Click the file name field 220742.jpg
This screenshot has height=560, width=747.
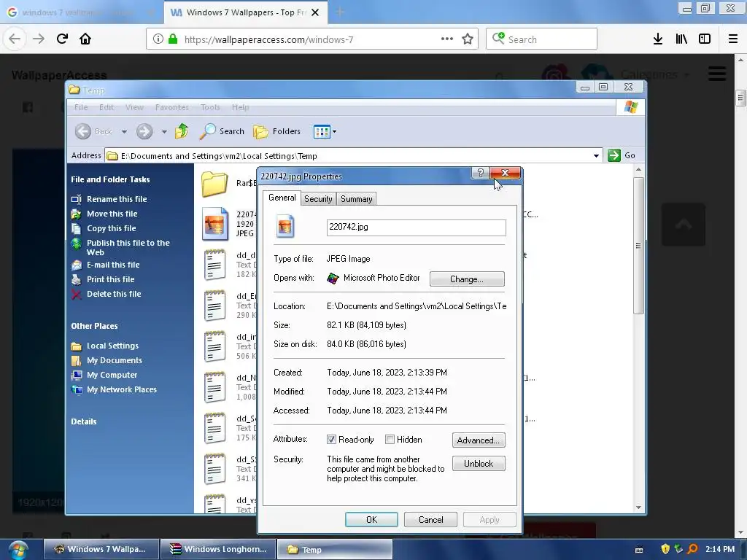(417, 227)
